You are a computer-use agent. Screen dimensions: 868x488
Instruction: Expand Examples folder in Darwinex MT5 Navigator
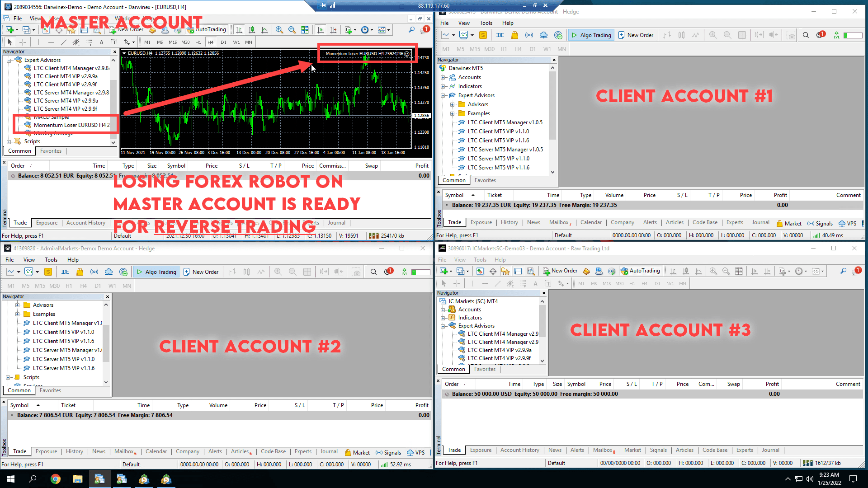(x=452, y=113)
